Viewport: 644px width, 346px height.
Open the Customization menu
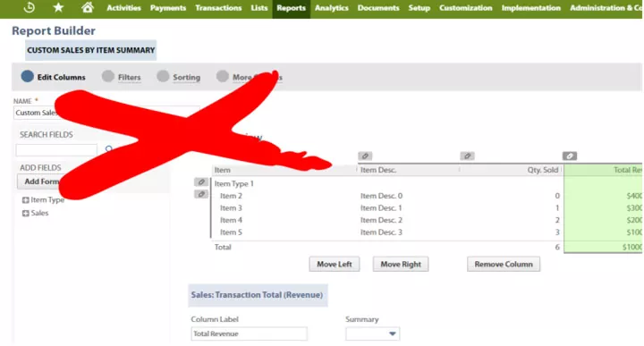pyautogui.click(x=465, y=8)
